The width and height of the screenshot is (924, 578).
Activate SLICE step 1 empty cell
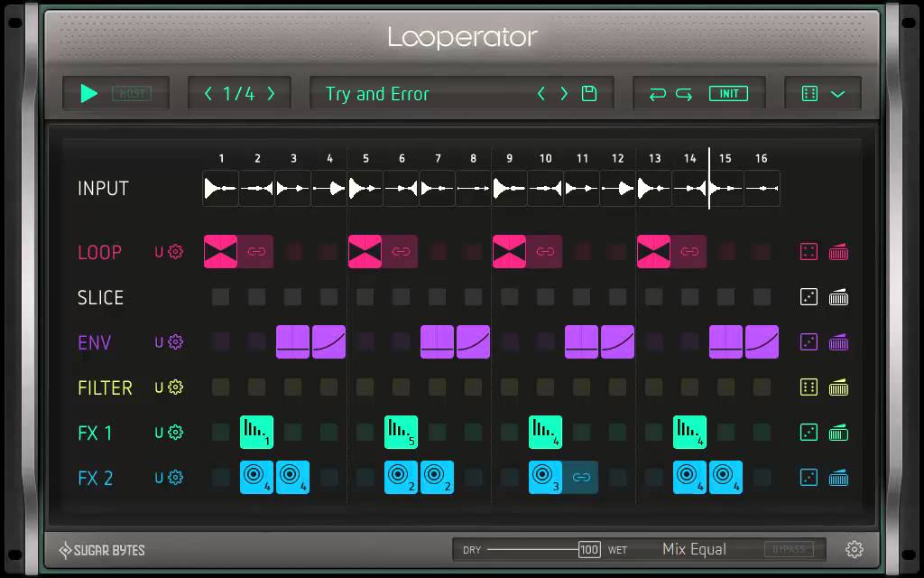(220, 296)
